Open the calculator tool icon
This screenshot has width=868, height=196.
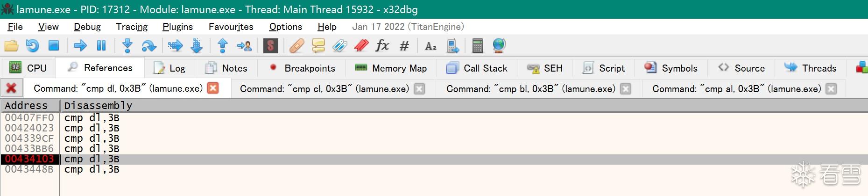[x=477, y=46]
